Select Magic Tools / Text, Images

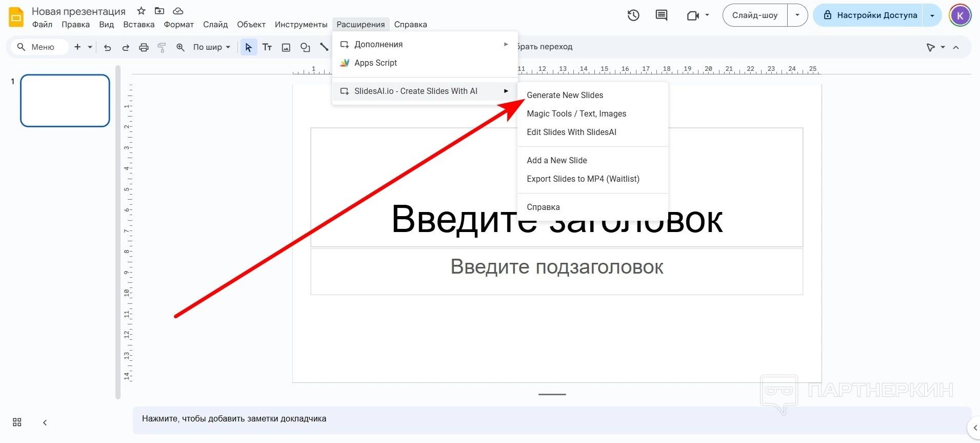[x=576, y=113]
